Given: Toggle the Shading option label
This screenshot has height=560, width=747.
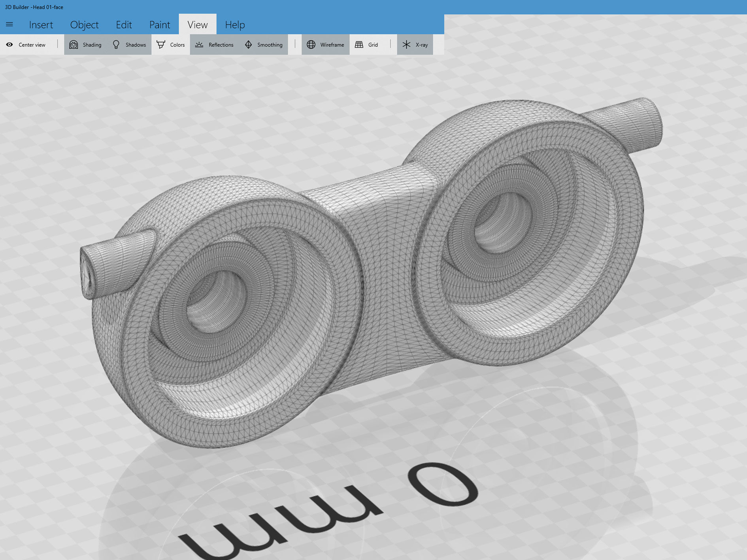Looking at the screenshot, I should pyautogui.click(x=92, y=45).
